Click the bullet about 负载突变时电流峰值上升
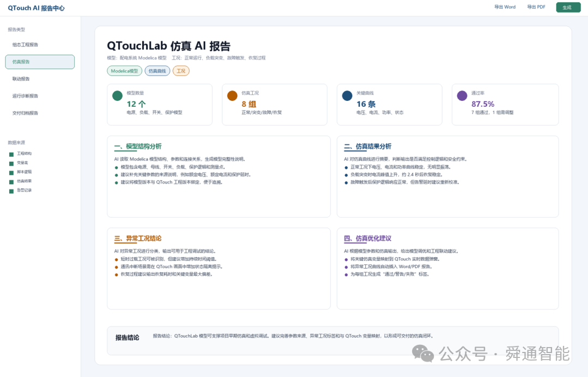Image resolution: width=588 pixels, height=377 pixels. point(394,175)
